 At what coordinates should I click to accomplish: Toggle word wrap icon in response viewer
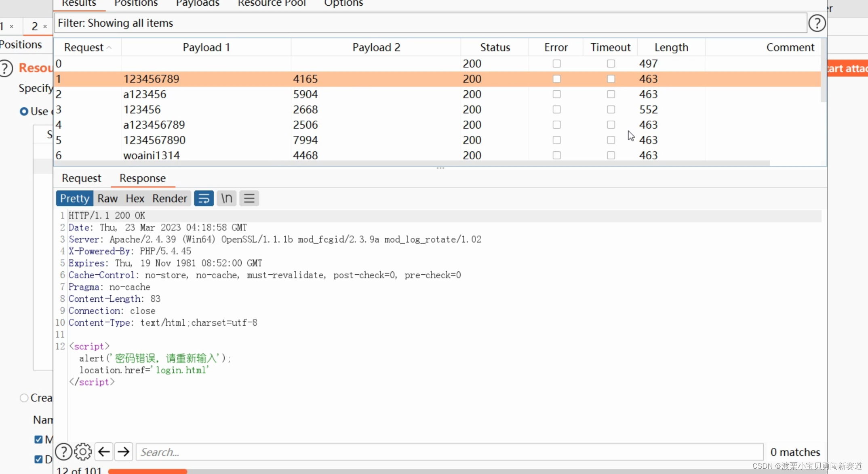tap(204, 199)
